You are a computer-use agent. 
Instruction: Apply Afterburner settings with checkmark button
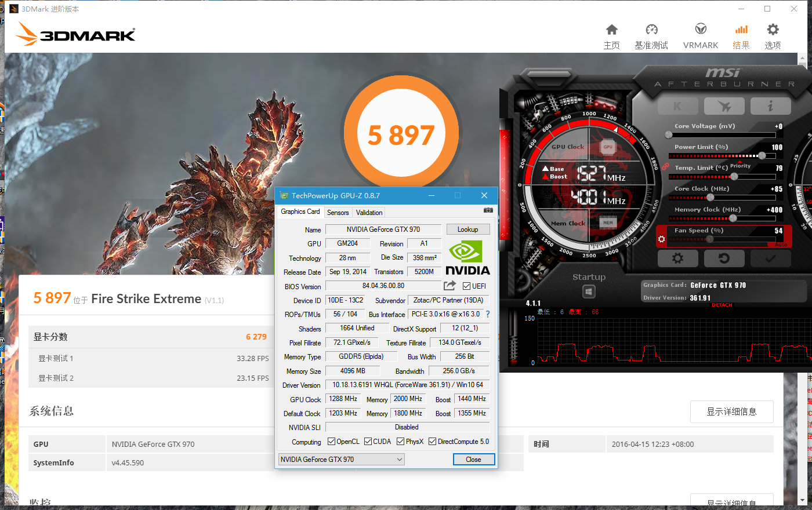click(770, 258)
